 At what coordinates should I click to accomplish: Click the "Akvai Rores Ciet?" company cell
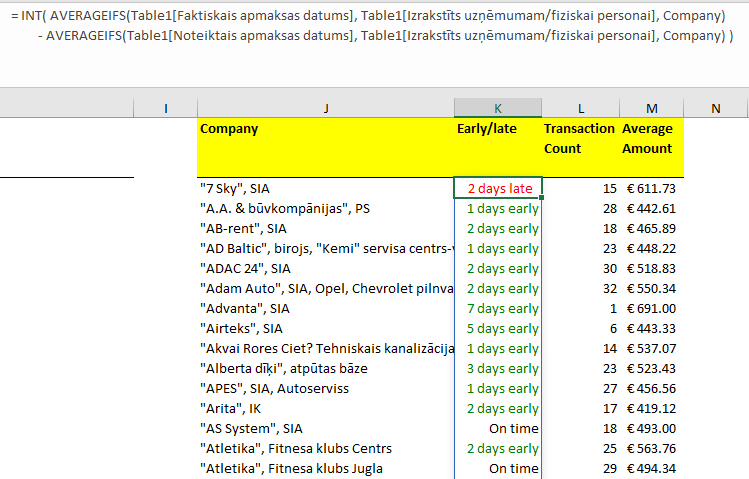click(326, 349)
